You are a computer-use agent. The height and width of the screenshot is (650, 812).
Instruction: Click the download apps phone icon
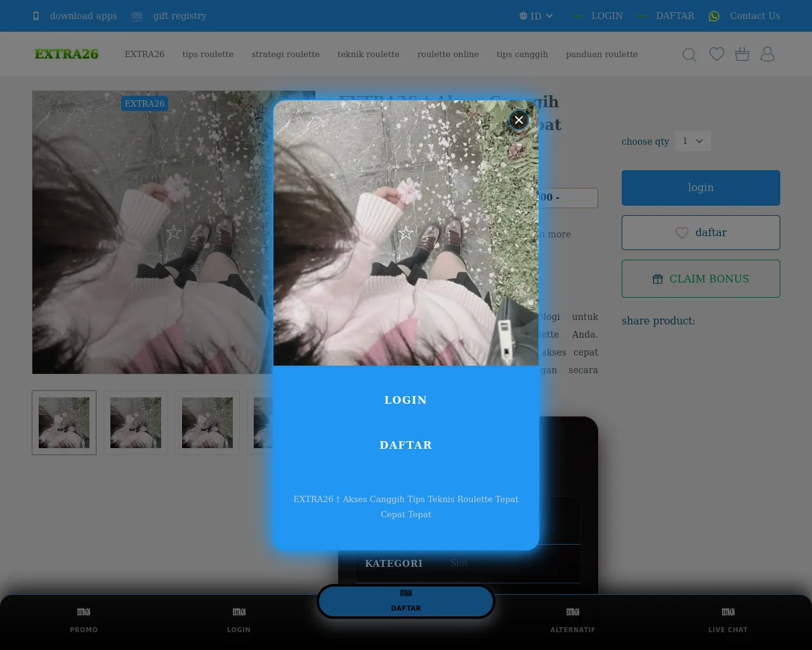[36, 16]
